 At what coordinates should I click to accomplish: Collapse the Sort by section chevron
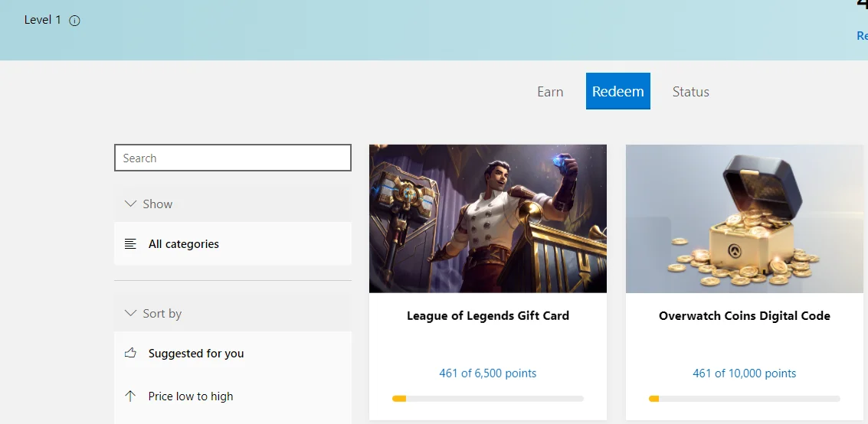tap(131, 313)
